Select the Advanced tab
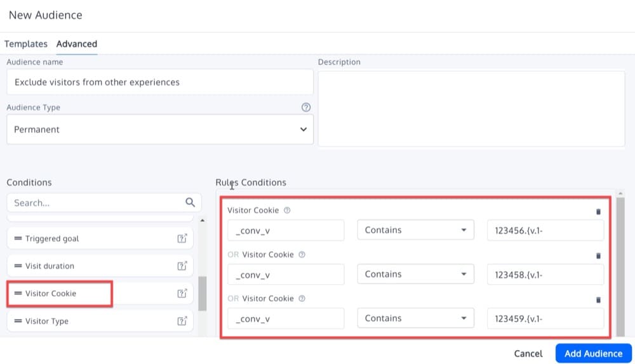The width and height of the screenshot is (635, 364). [x=76, y=44]
